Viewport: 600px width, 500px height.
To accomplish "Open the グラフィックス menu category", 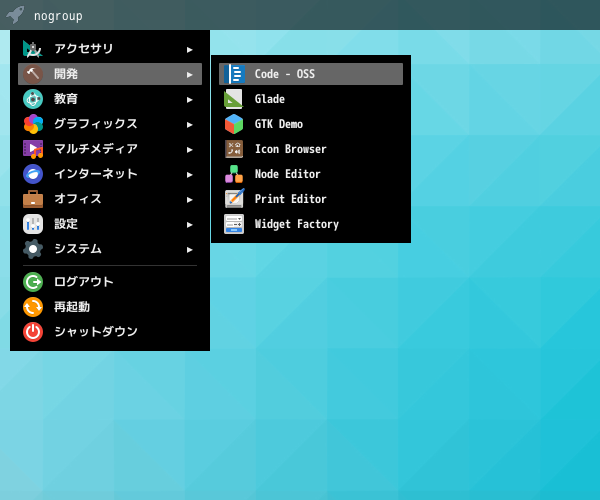I will [110, 124].
